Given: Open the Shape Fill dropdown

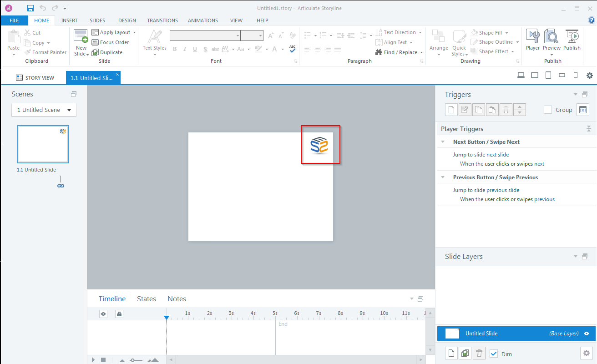Looking at the screenshot, I should point(506,33).
